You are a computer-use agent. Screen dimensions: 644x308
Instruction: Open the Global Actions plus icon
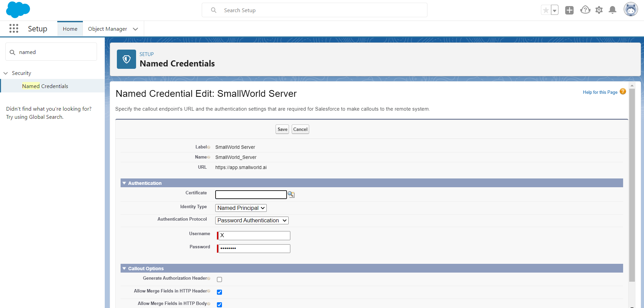click(x=569, y=10)
